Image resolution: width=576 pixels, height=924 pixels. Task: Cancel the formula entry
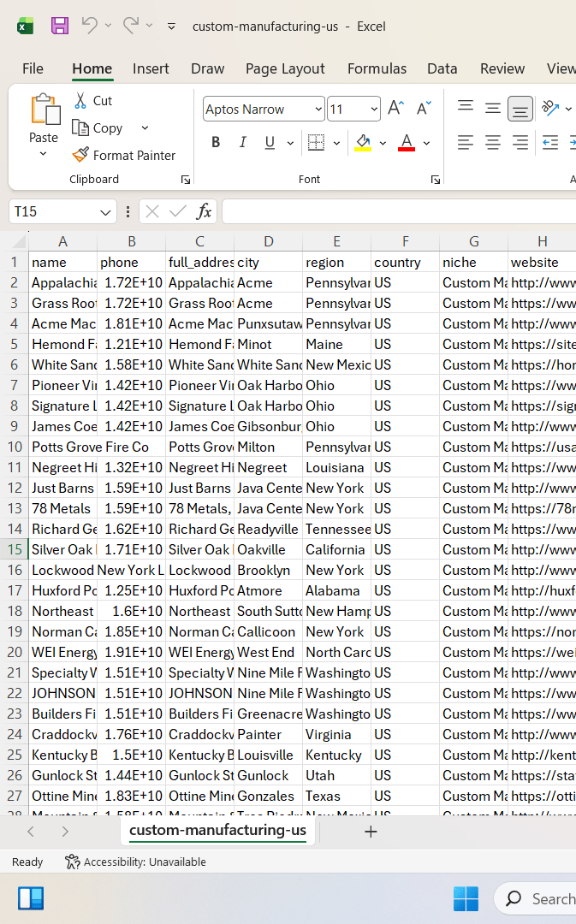coord(152,211)
